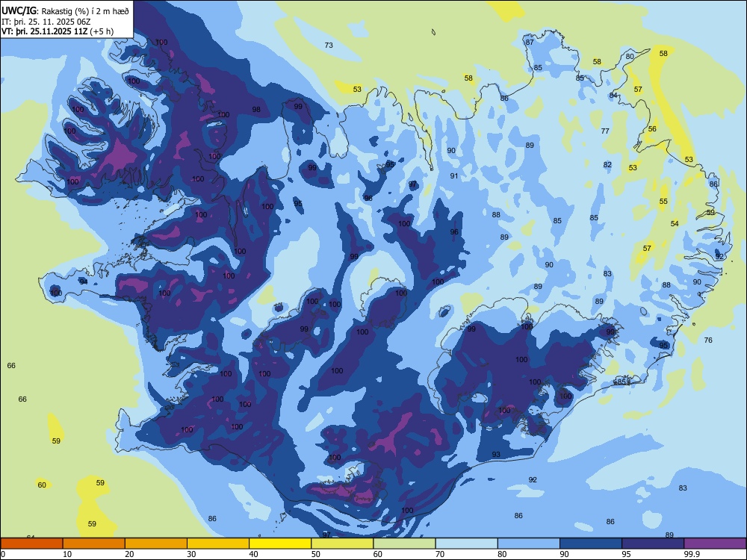Click the '30' legend tick label
Image resolution: width=747 pixels, height=560 pixels.
coord(191,554)
